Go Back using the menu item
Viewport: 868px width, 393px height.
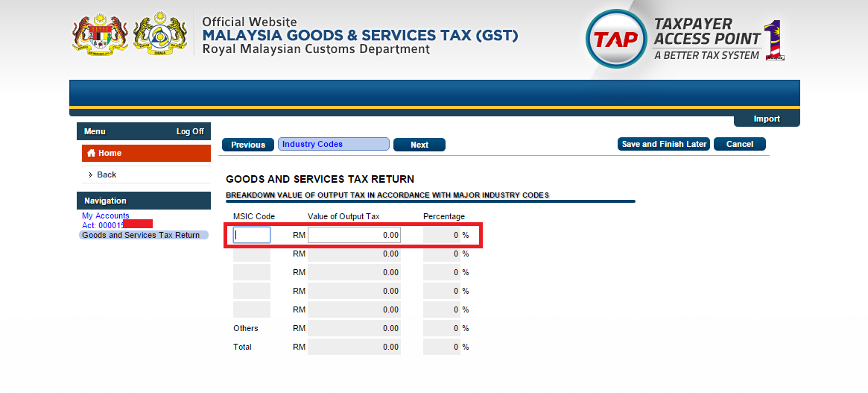pyautogui.click(x=107, y=175)
